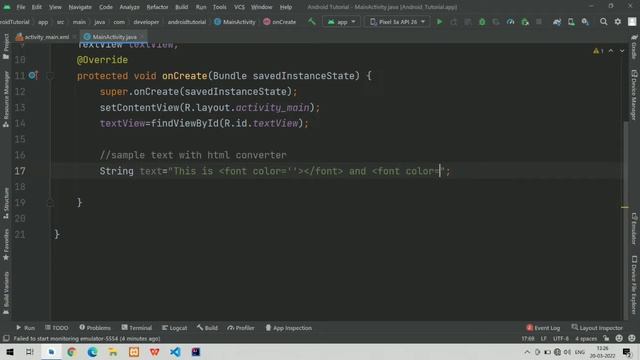Click the Make Project hammer icon
Viewport: 640px width, 360px height.
(x=311, y=22)
